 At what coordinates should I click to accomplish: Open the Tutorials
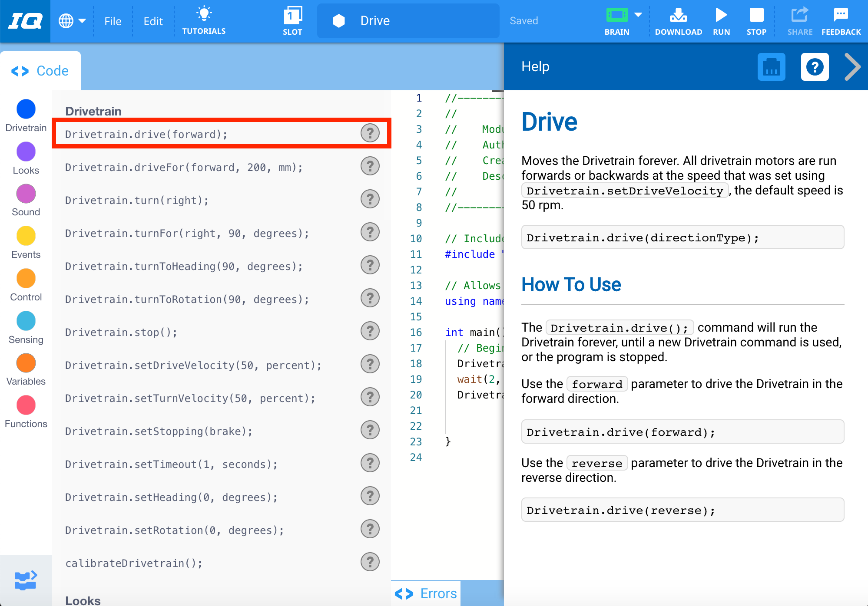point(203,20)
